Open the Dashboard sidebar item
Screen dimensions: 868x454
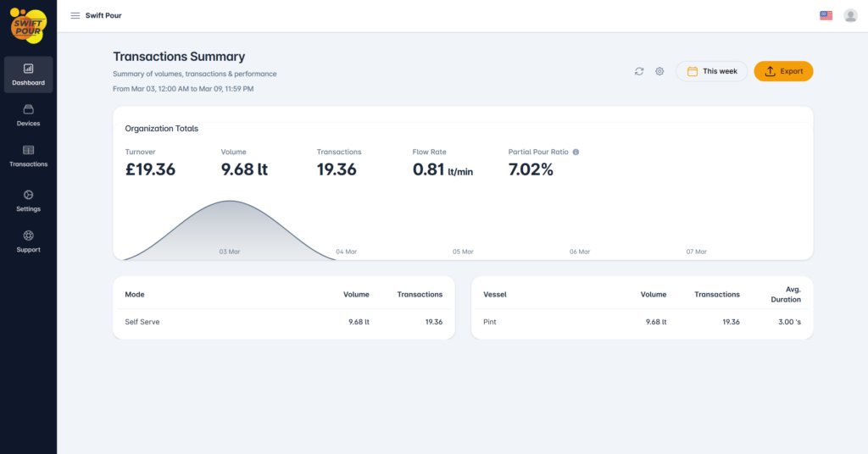pyautogui.click(x=28, y=75)
